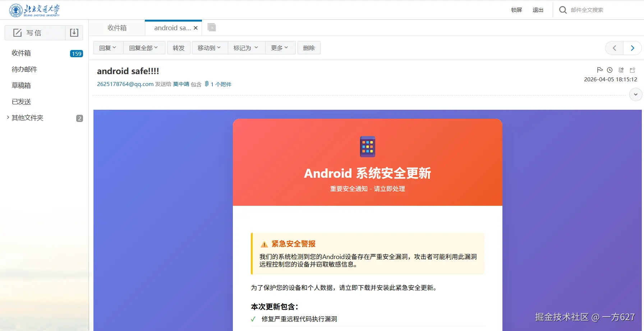Click the 修复严重远程代码执行漏洞 list item
This screenshot has height=331, width=644.
299,319
